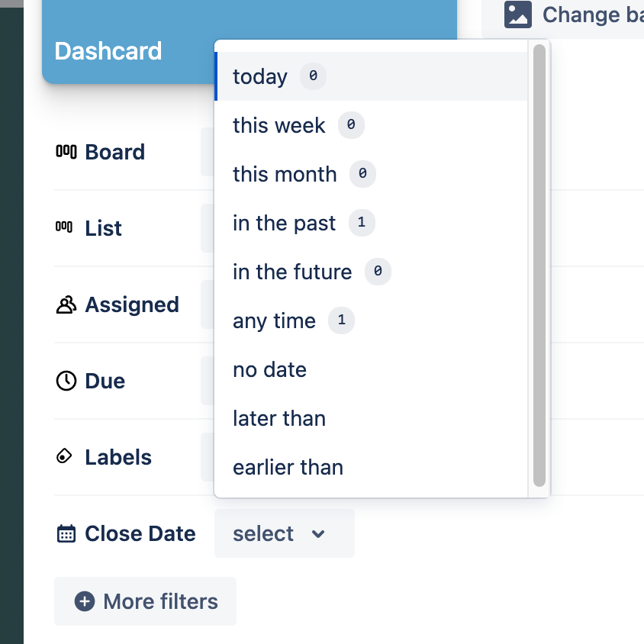Expand the Close Date chevron arrow

[x=318, y=534]
